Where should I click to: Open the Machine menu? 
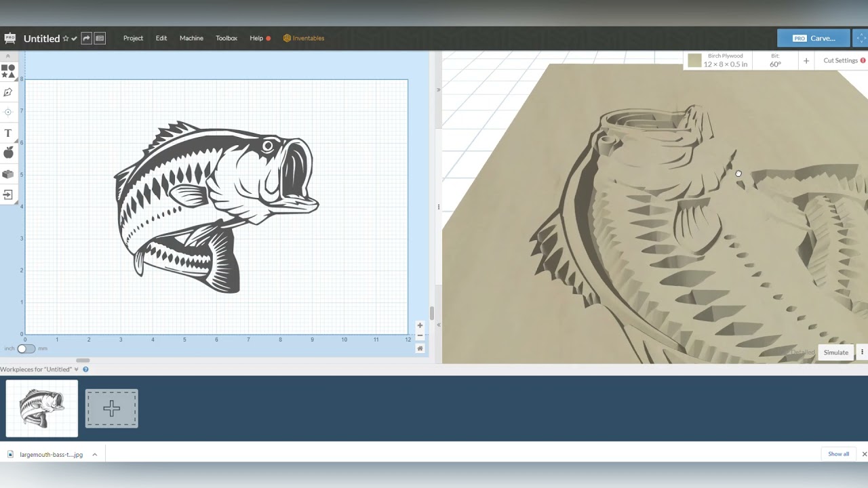click(191, 39)
